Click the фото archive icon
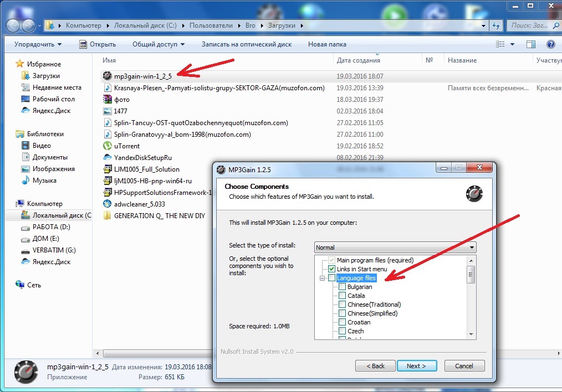The image size is (562, 392). (x=107, y=99)
